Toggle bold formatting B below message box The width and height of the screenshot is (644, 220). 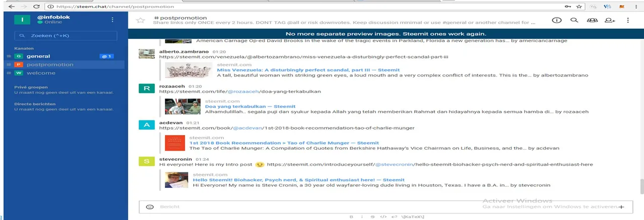[351, 216]
